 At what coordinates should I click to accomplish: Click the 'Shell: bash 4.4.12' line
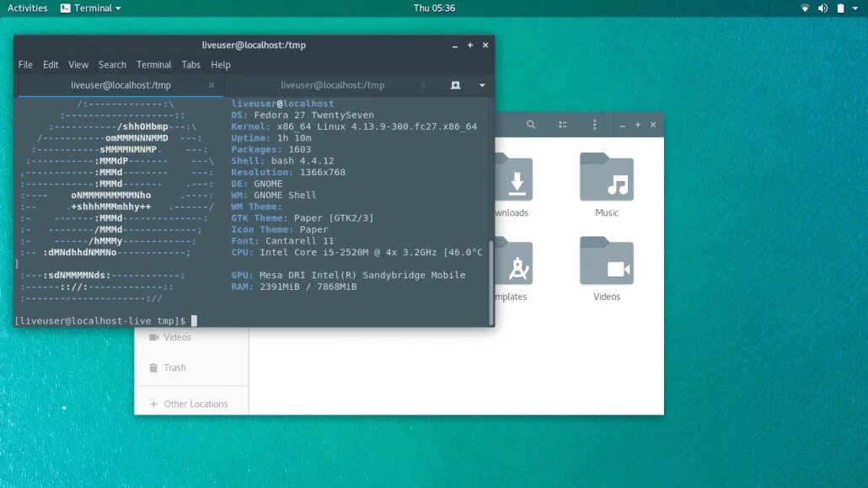[282, 161]
